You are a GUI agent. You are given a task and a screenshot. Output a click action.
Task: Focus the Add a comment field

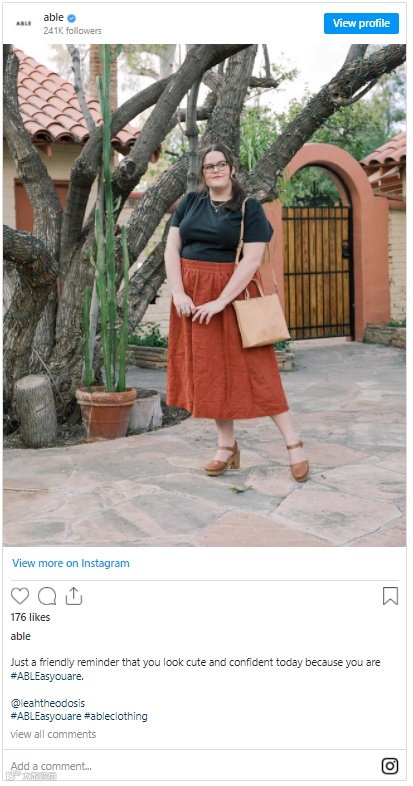(x=190, y=766)
